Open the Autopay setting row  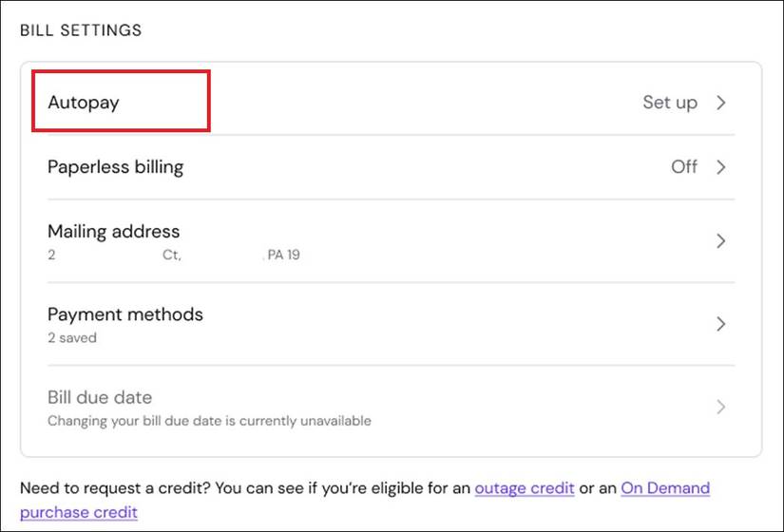point(84,103)
